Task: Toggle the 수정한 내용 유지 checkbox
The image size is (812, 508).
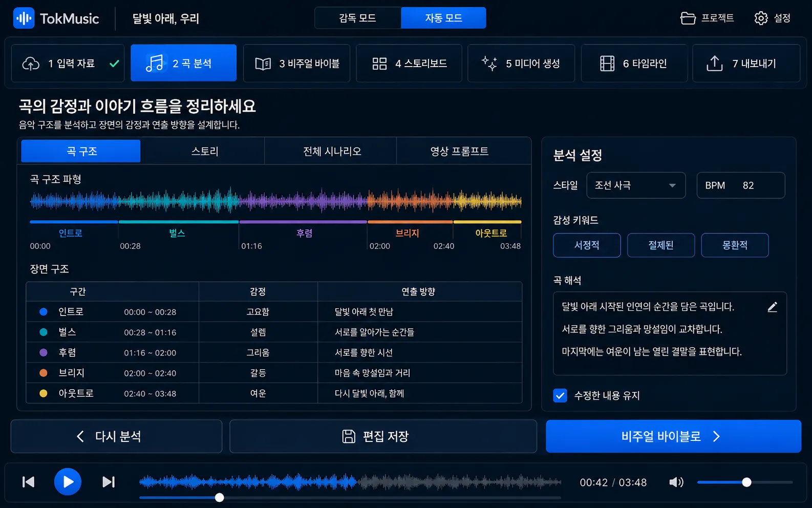Action: click(x=560, y=395)
